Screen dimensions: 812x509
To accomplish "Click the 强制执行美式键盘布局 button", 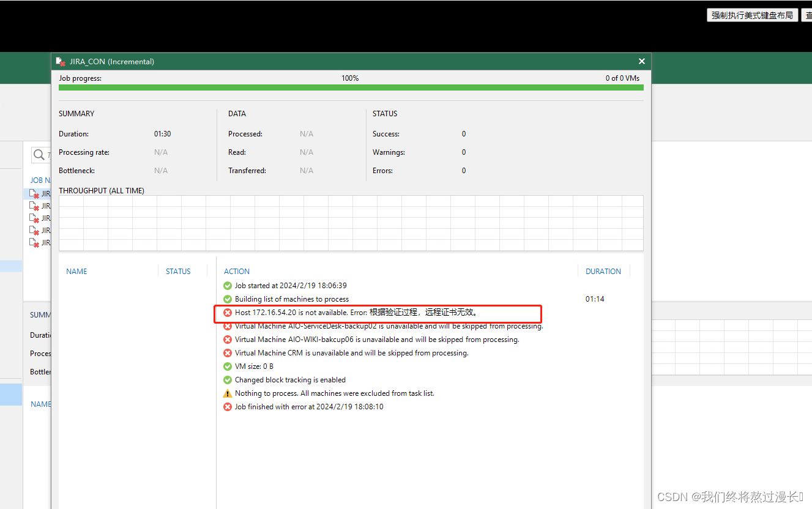I will tap(752, 15).
